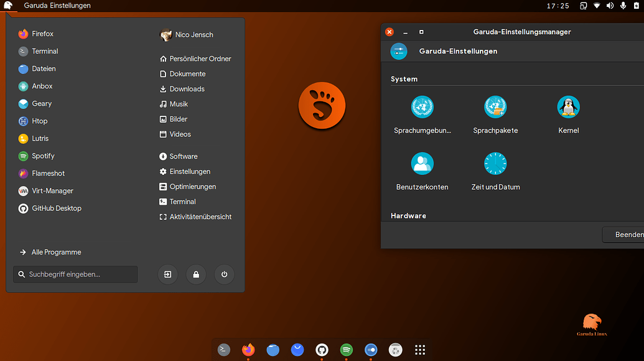This screenshot has width=644, height=361.
Task: Start Lutris from the menu sidebar
Action: coord(37,138)
